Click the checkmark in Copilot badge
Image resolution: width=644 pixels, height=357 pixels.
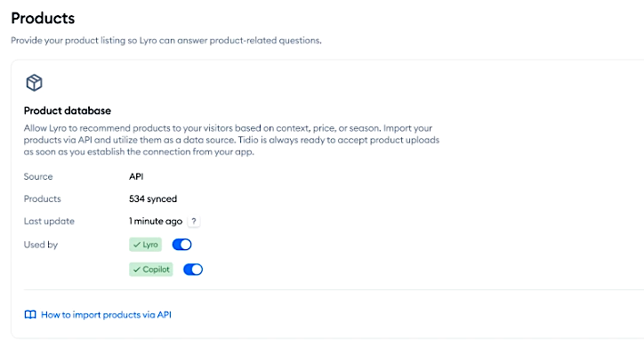[137, 270]
